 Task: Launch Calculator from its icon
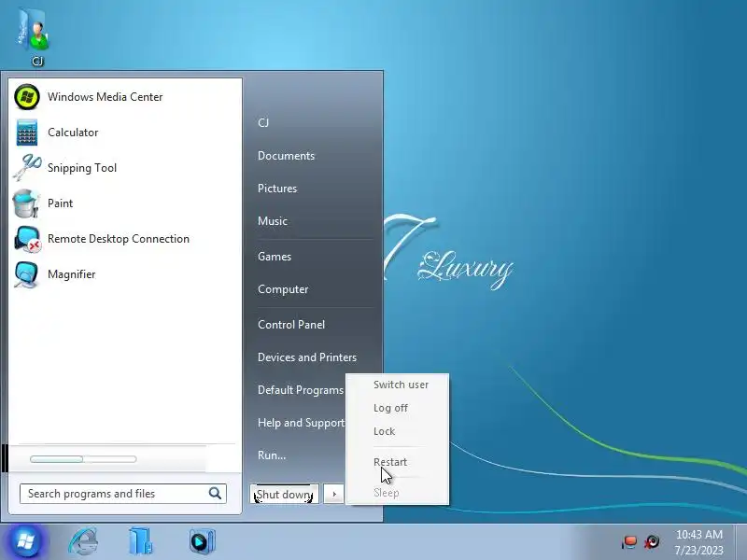tap(27, 133)
